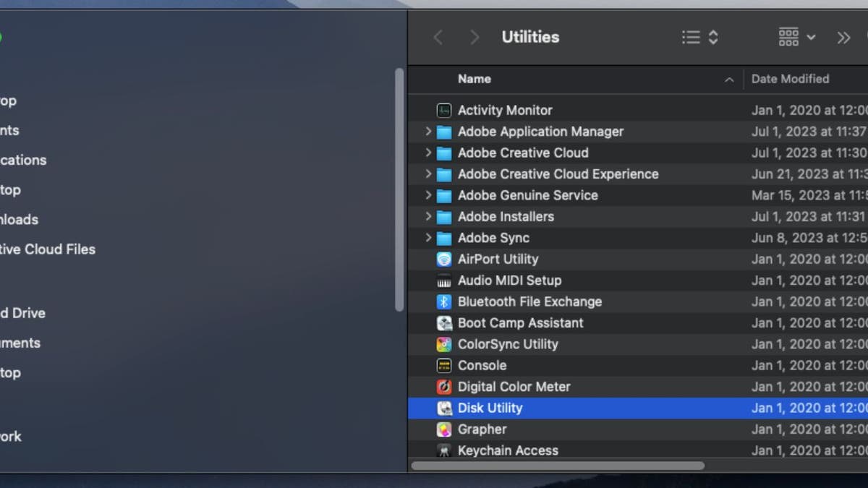
Task: Select the Adobe Application Manager folder icon
Action: point(444,132)
